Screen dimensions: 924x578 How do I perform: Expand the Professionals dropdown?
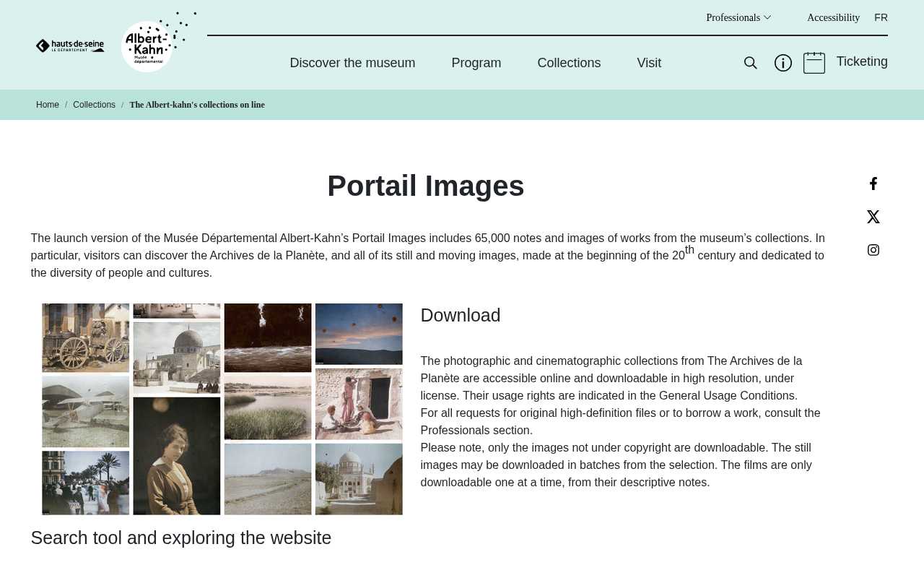tap(738, 17)
